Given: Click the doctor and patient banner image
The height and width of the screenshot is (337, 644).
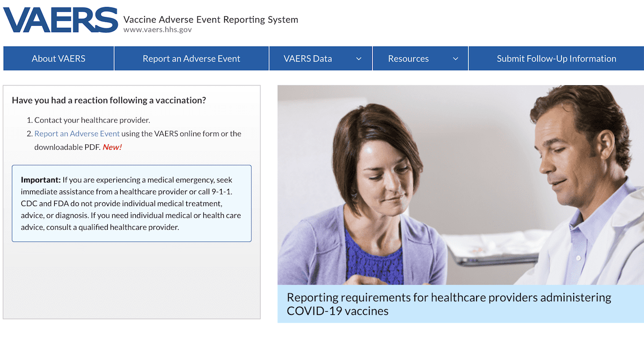Looking at the screenshot, I should (460, 185).
